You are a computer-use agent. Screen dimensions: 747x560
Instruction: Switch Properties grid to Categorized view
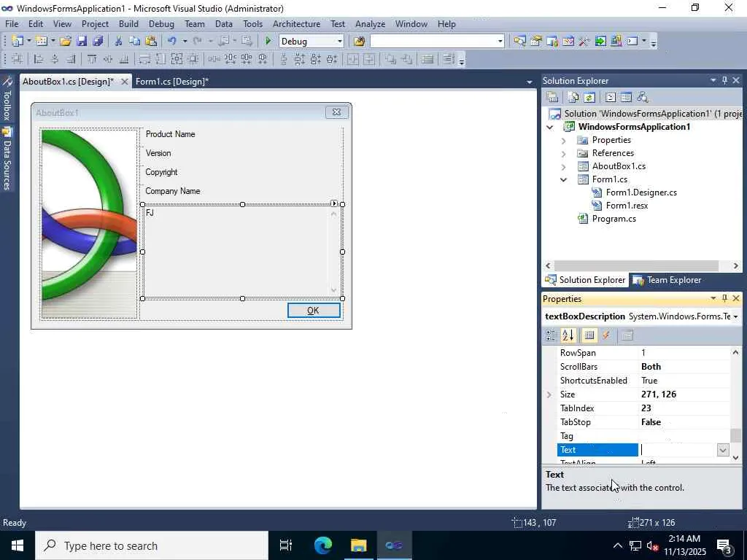(551, 335)
